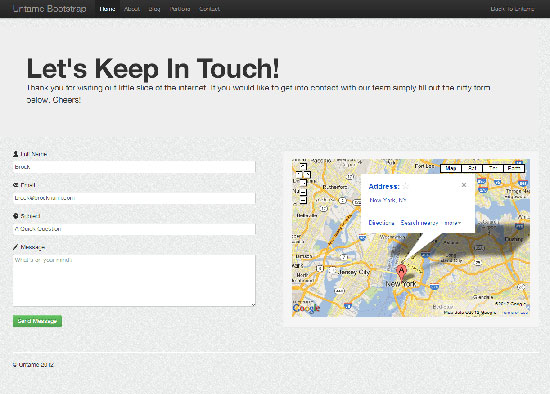Switch map to Map view
Viewport: 550px width, 394px height.
tap(451, 168)
